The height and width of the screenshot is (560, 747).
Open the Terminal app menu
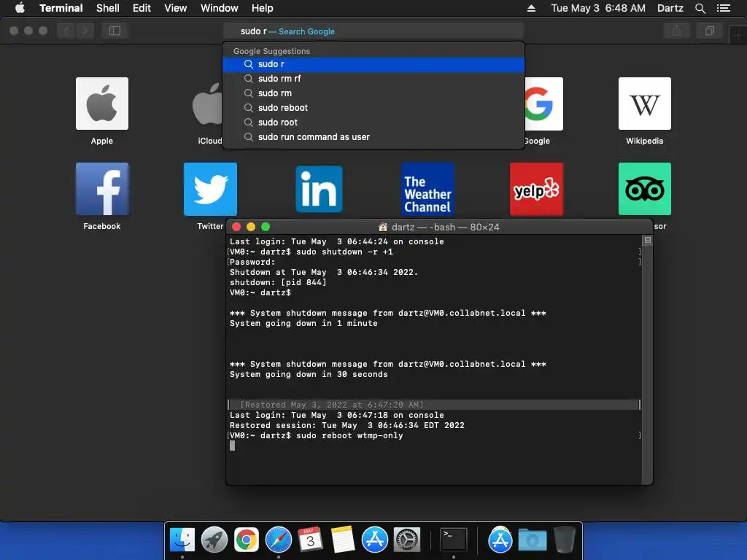coord(61,8)
